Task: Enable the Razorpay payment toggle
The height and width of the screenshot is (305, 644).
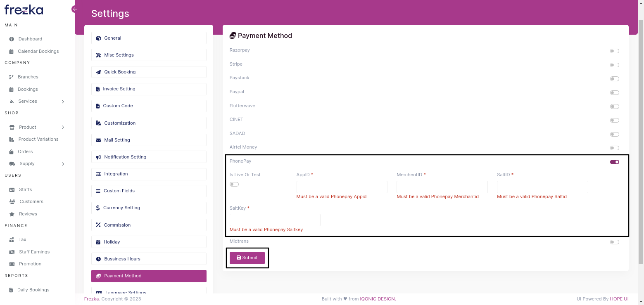Action: [614, 51]
